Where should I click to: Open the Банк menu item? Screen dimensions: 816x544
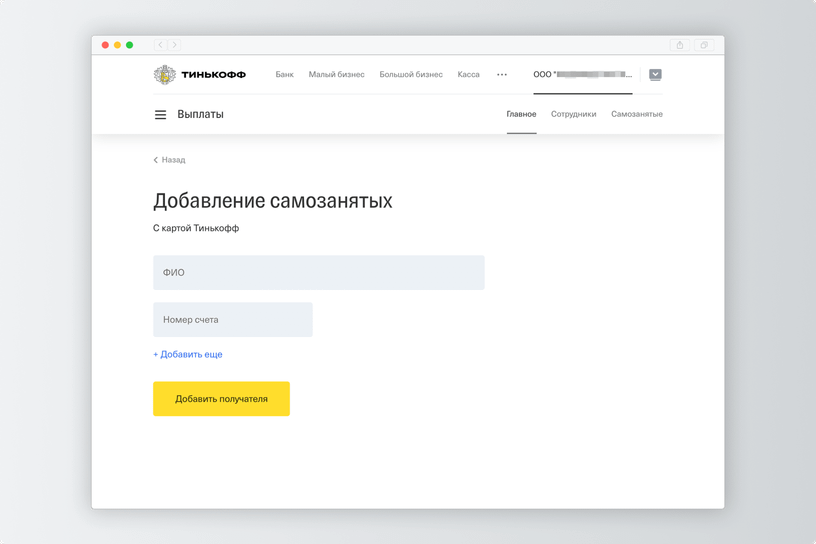285,74
